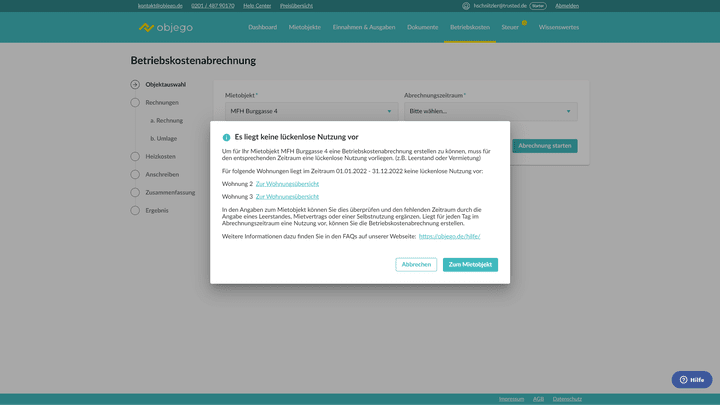Select the Zusammenfassung step circle
The width and height of the screenshot is (720, 405).
pyautogui.click(x=135, y=192)
